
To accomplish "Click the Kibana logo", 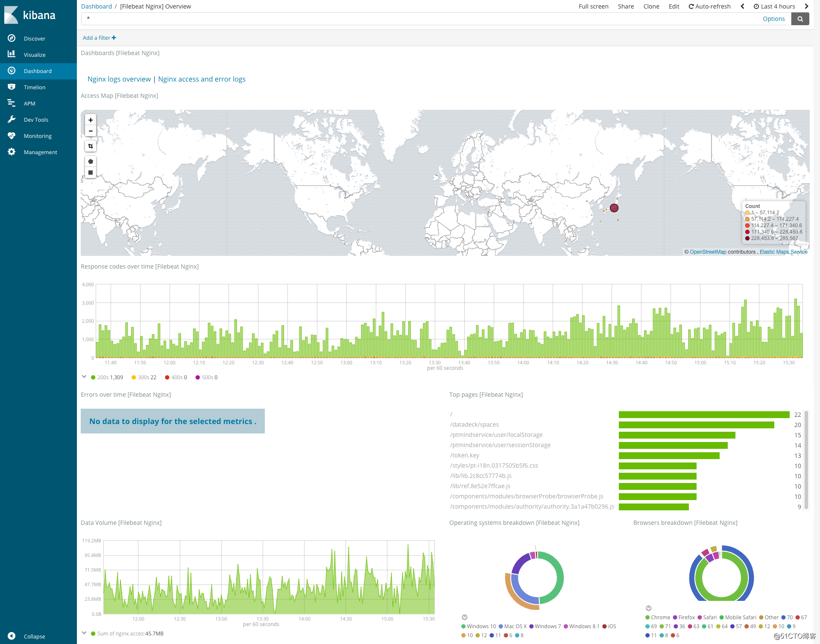I will [30, 15].
